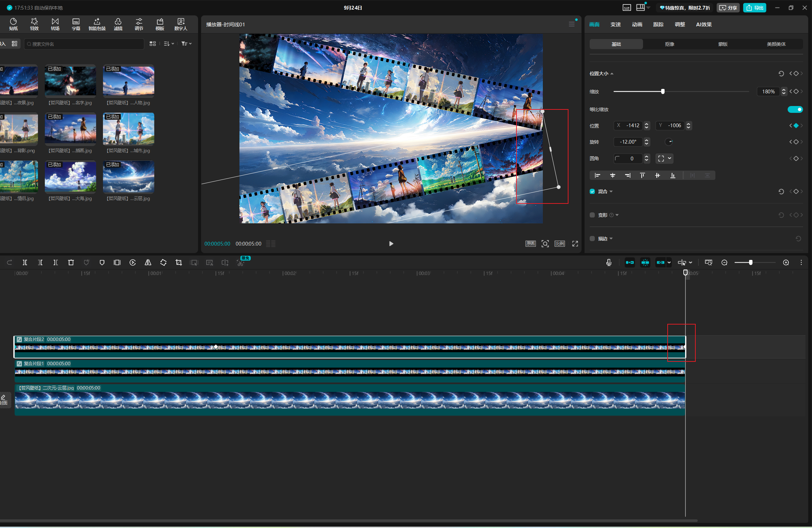Adjust the timeline zoom slider handle
The height and width of the screenshot is (528, 812).
[750, 263]
